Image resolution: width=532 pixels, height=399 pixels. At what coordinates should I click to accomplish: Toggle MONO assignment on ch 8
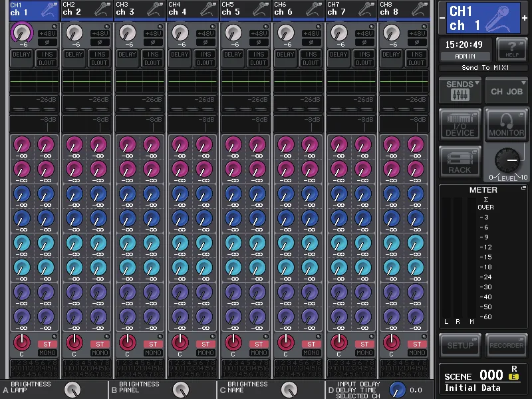(417, 353)
